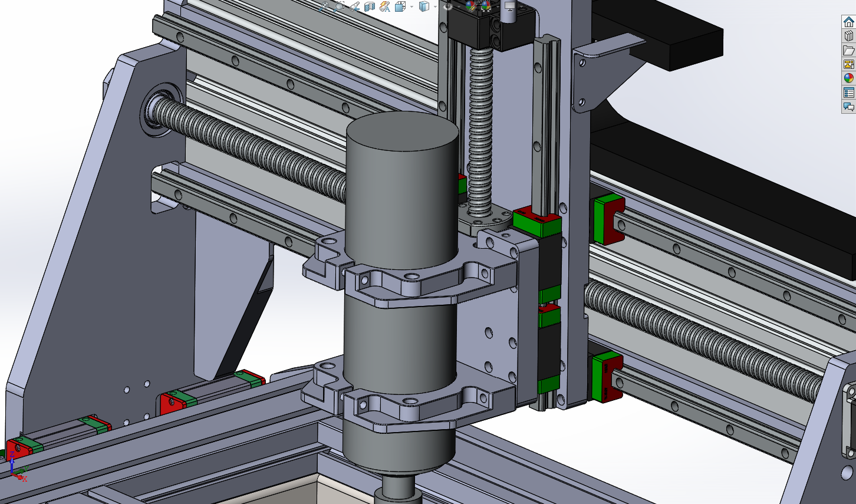Open the View Palette task pane tab
This screenshot has height=504, width=856.
848,64
